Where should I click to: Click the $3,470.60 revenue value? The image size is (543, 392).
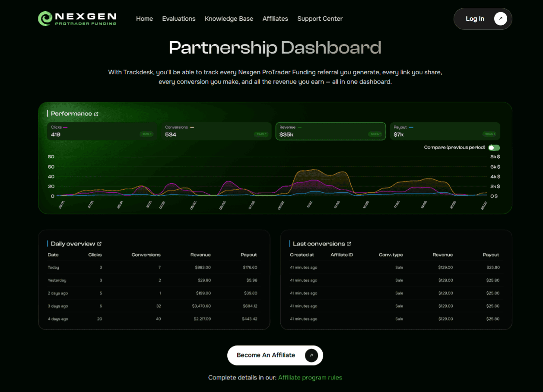pos(200,306)
